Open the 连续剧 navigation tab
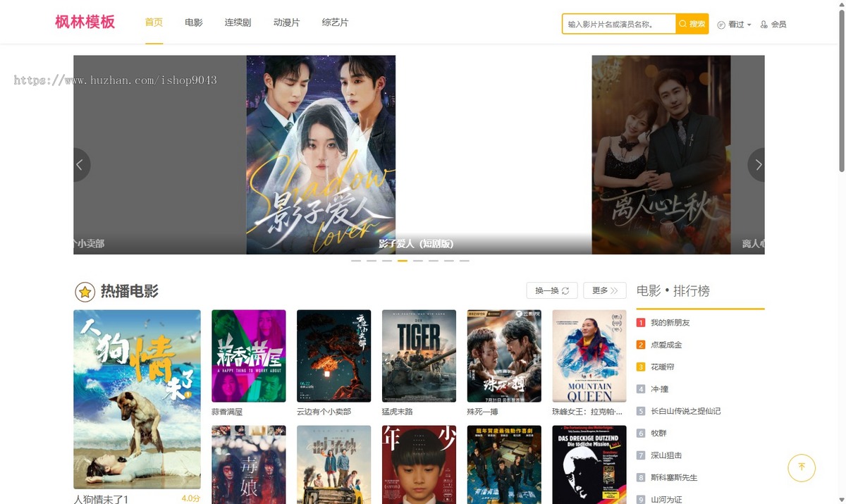846x504 pixels. [x=238, y=23]
